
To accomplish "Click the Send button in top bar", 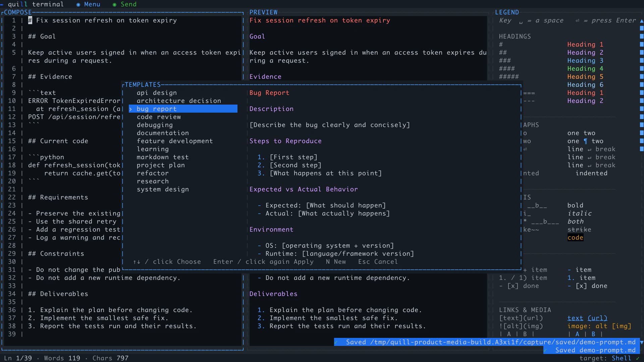I will tap(124, 4).
